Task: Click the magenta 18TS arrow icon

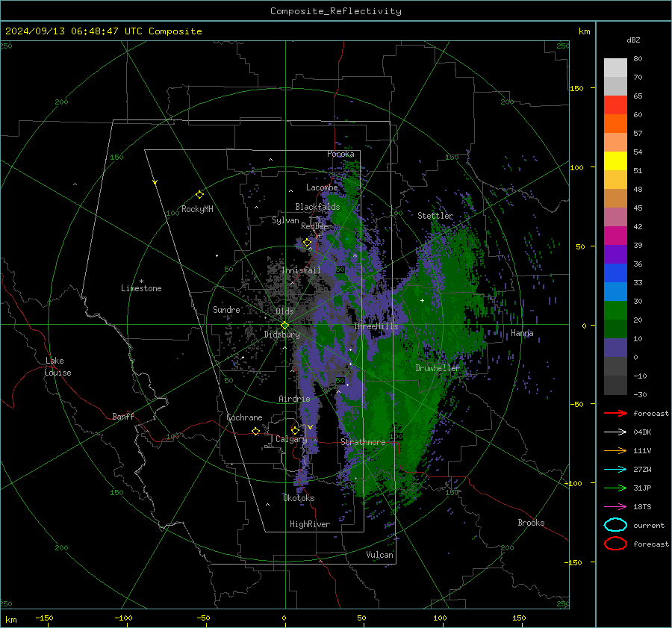Action: pyautogui.click(x=615, y=507)
